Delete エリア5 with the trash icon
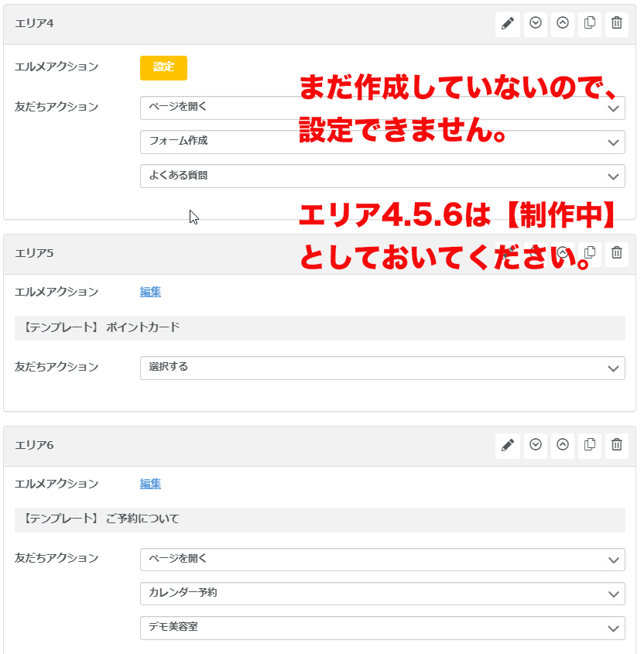 (x=617, y=252)
